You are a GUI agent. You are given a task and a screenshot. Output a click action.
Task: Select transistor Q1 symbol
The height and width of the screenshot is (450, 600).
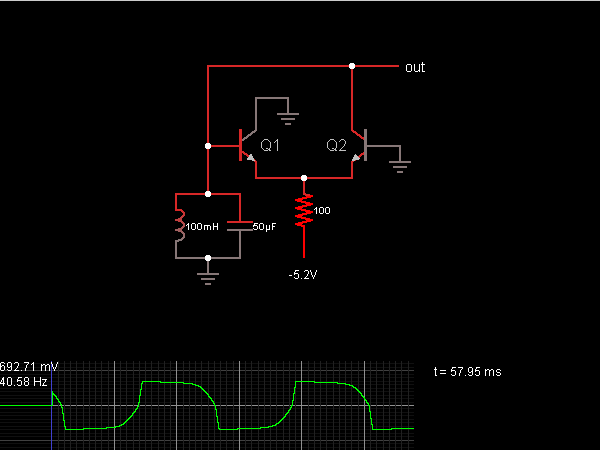[248, 146]
